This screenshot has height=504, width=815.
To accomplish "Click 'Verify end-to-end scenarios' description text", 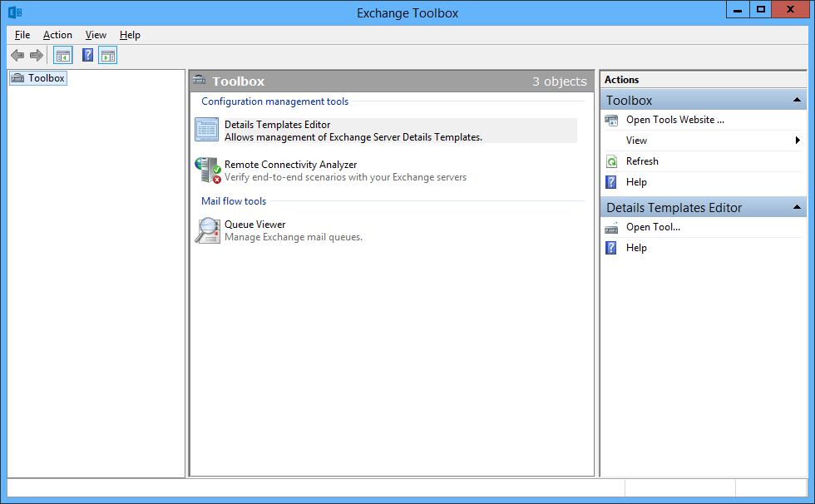I will 345,177.
